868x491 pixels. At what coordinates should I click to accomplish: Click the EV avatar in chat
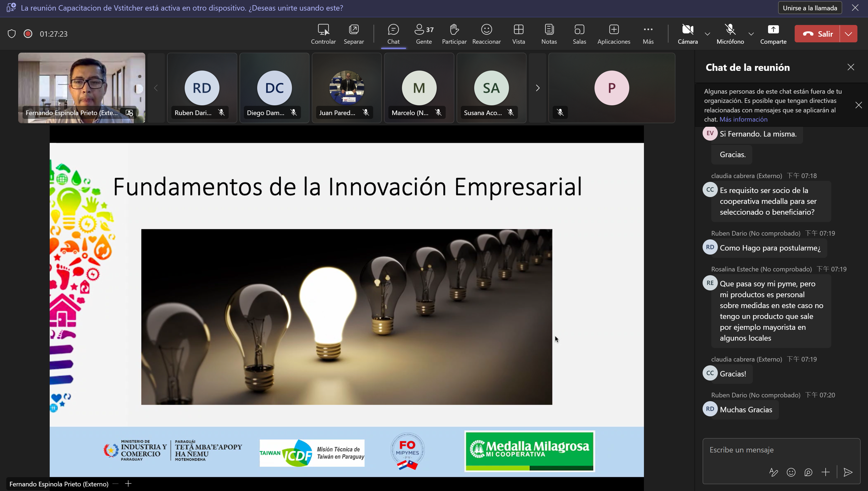710,133
